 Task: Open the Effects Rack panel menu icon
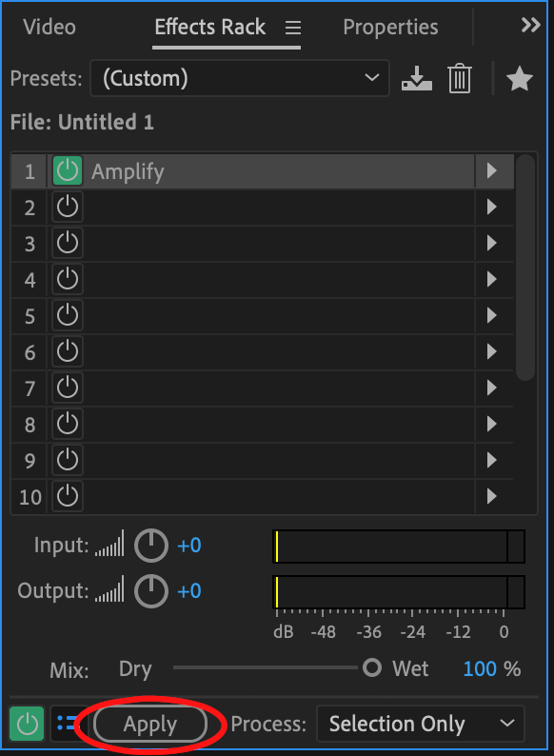pyautogui.click(x=292, y=28)
